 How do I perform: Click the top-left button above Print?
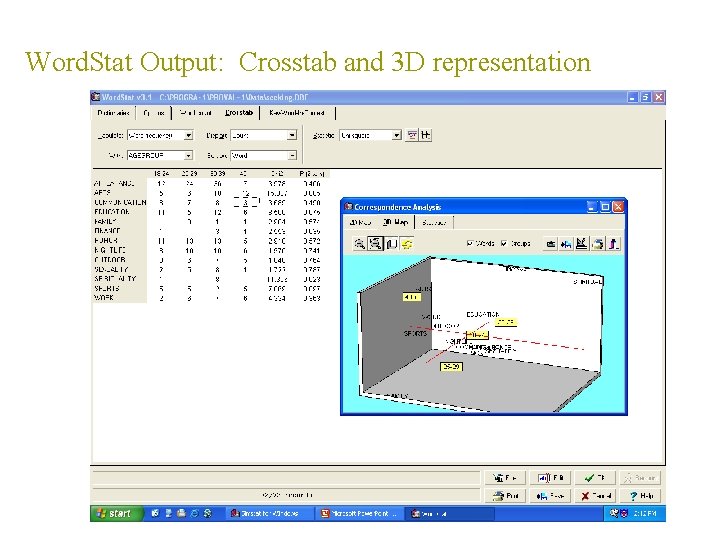[x=505, y=478]
